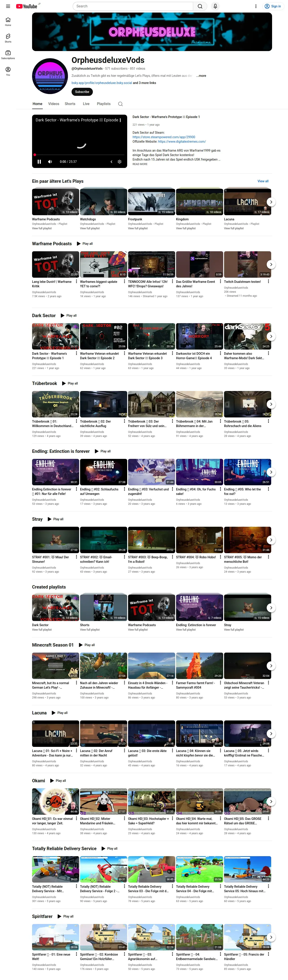This screenshot has height=980, width=288.
Task: Show next videos in Lacuna shelf
Action: point(271,733)
